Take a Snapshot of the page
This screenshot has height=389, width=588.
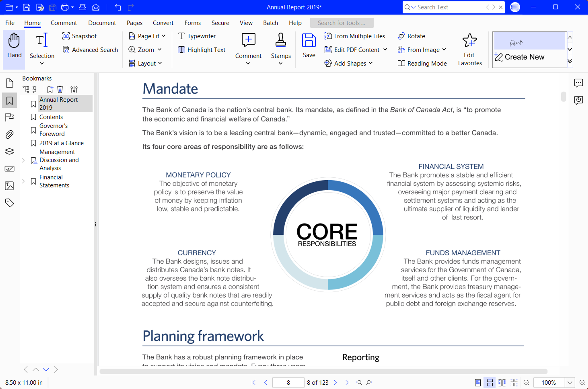coord(79,36)
